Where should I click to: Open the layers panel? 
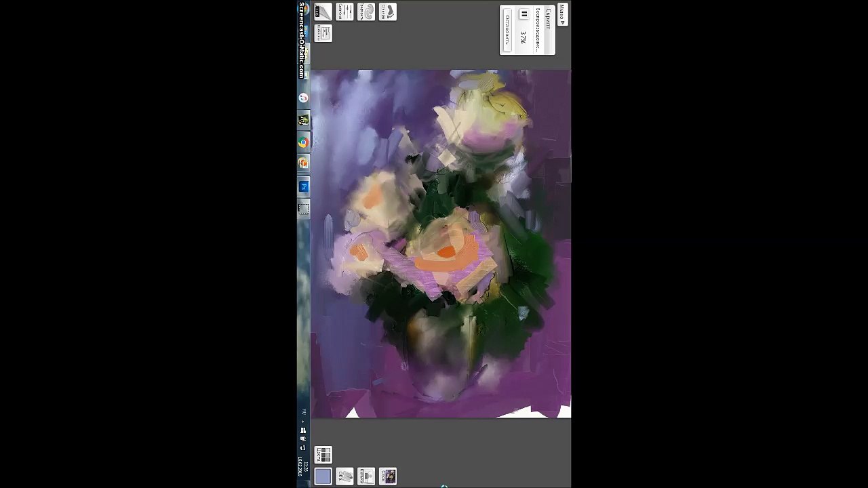pos(388,476)
